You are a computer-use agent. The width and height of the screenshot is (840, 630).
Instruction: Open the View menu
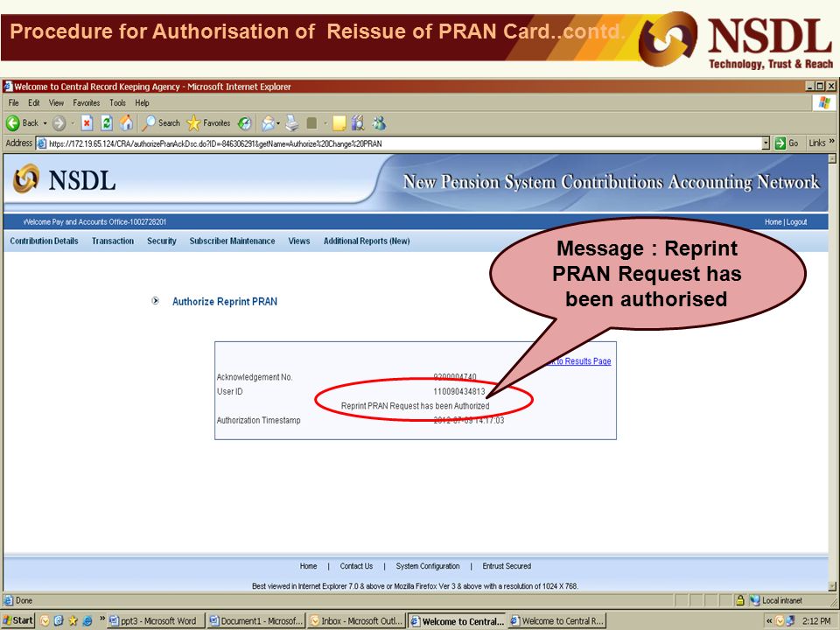point(56,103)
